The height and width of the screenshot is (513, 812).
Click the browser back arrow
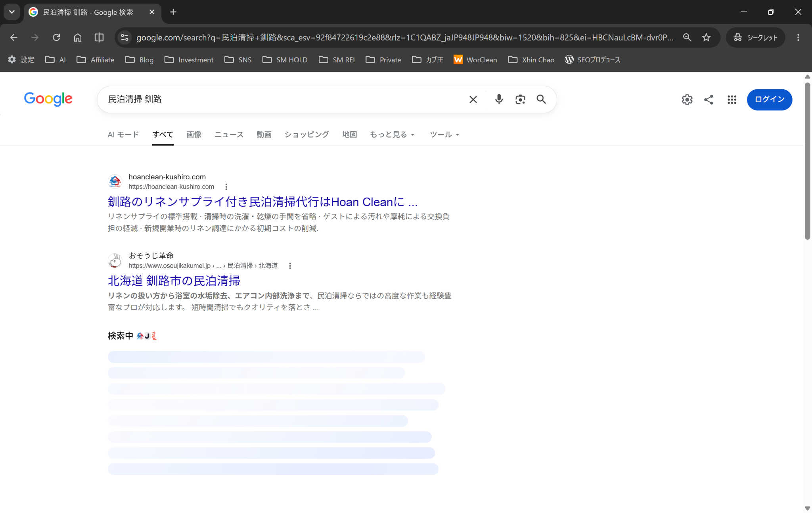click(14, 37)
